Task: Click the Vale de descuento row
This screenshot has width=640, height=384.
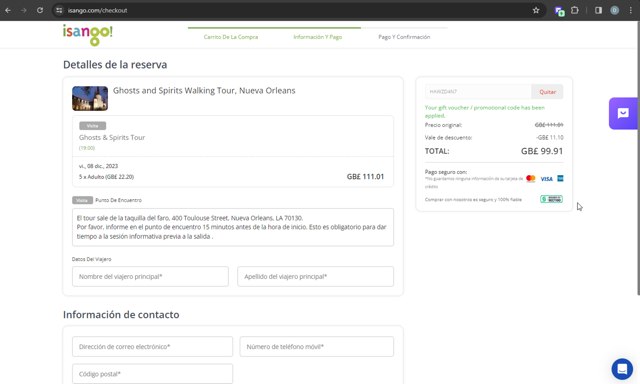Action: click(x=494, y=138)
